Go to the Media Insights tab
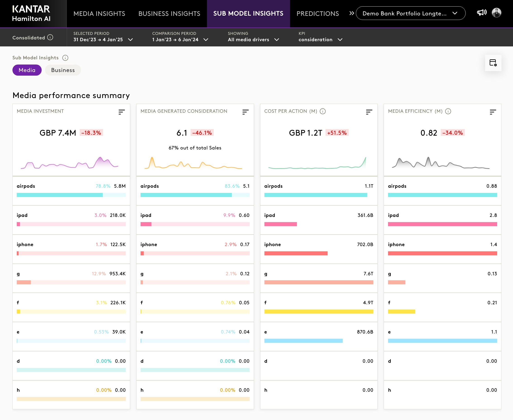This screenshot has width=513, height=420. coord(99,14)
